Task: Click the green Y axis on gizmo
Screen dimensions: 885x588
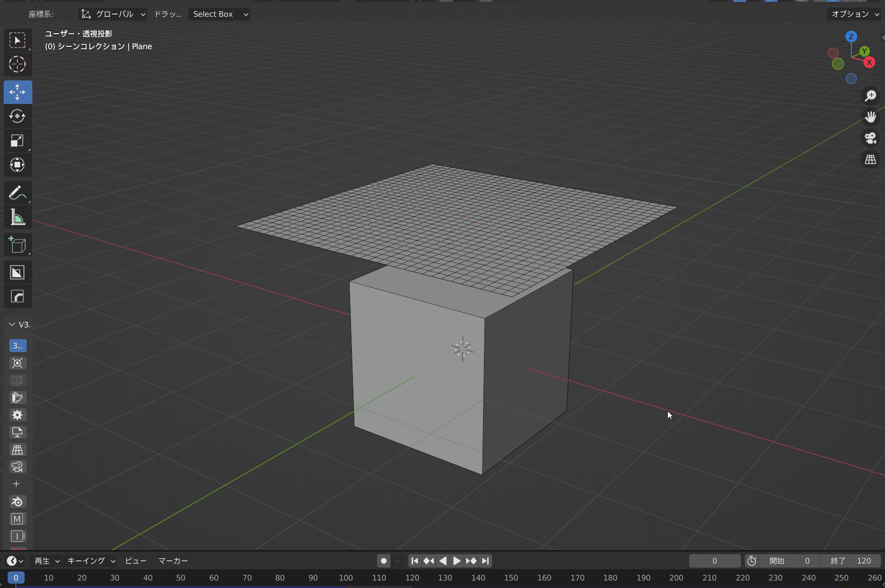Action: pyautogui.click(x=864, y=51)
